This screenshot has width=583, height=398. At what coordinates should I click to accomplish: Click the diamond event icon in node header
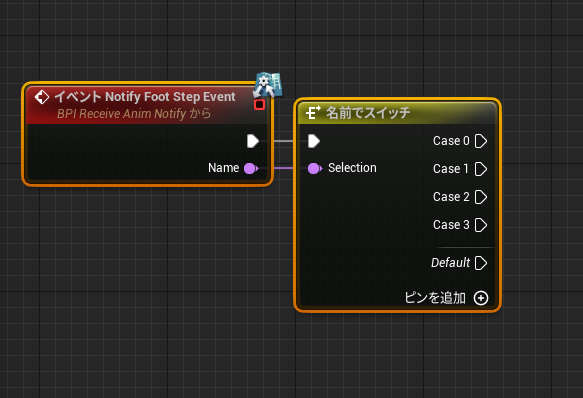(42, 97)
